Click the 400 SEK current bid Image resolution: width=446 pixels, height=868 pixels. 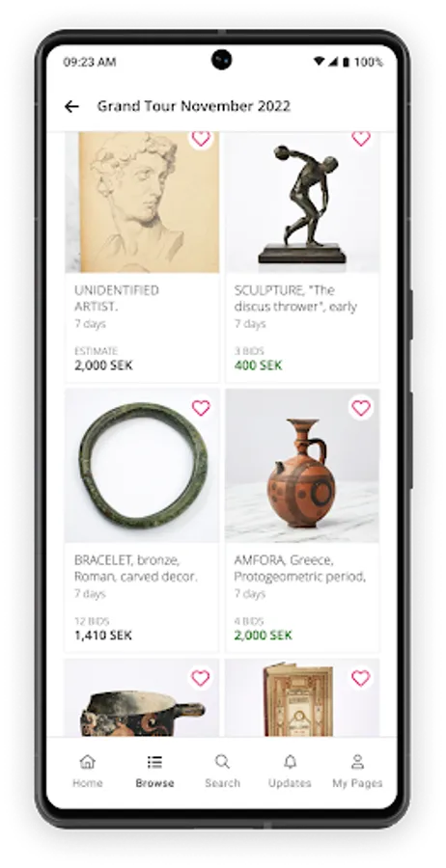point(258,366)
